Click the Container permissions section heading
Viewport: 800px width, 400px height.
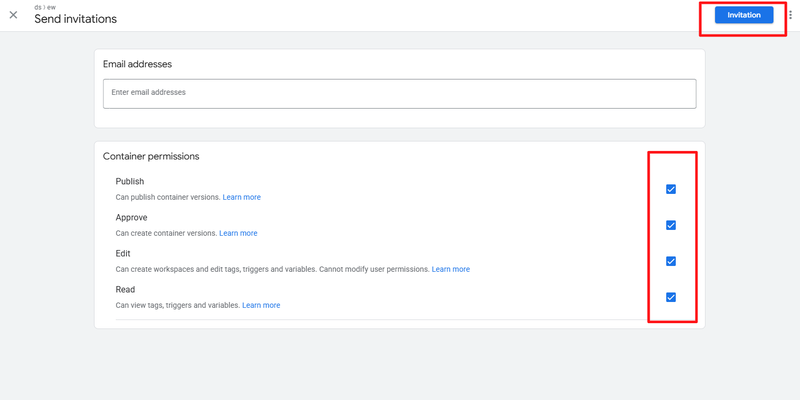[x=151, y=156]
